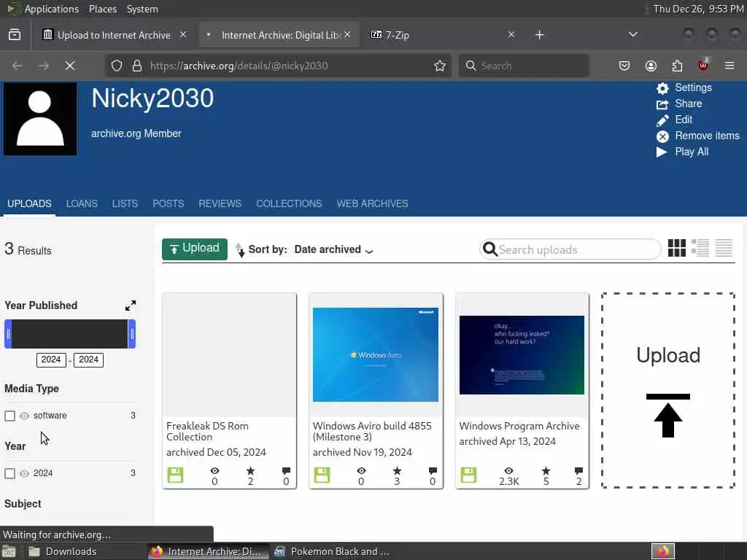Open the Places menu
Screen dimensions: 747x560
(102, 9)
